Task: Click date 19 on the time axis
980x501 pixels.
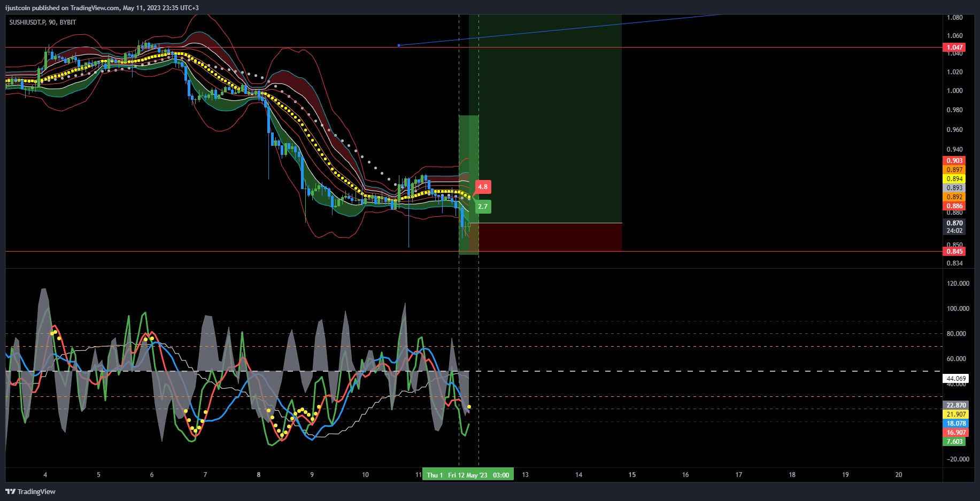Action: pyautogui.click(x=845, y=475)
